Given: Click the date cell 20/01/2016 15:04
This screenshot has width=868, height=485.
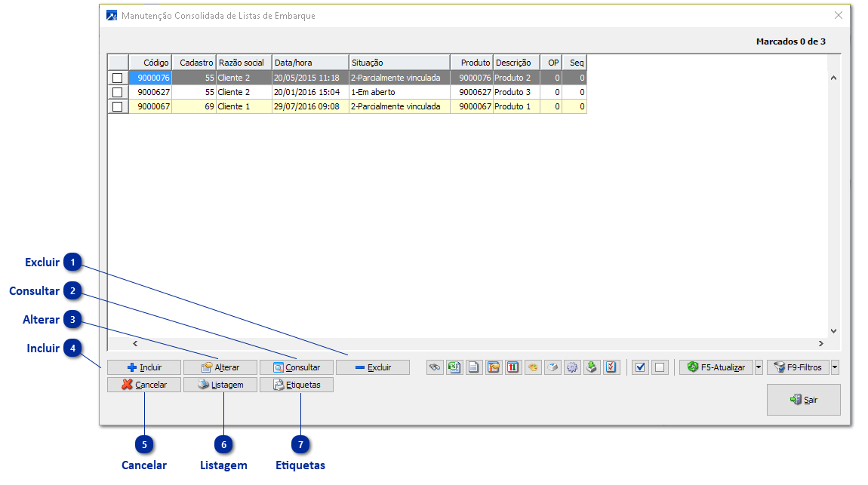Looking at the screenshot, I should 310,92.
